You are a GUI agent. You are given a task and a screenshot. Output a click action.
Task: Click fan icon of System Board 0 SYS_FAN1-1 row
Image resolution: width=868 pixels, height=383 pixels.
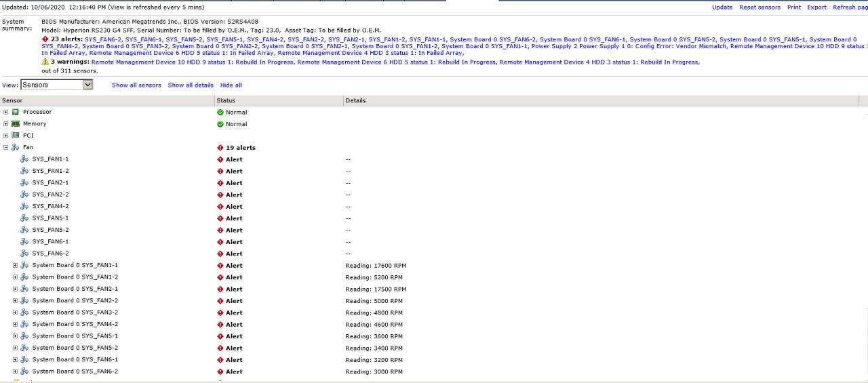pos(24,265)
